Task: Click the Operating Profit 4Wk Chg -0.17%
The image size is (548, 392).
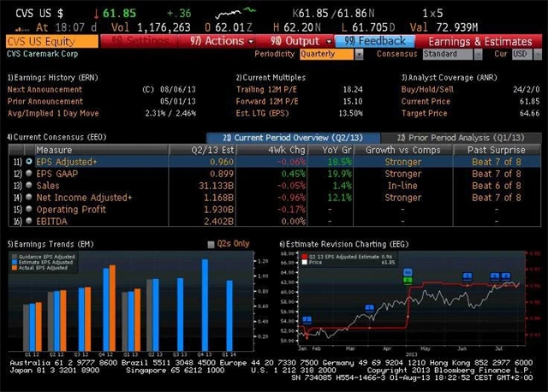Action: [x=291, y=210]
